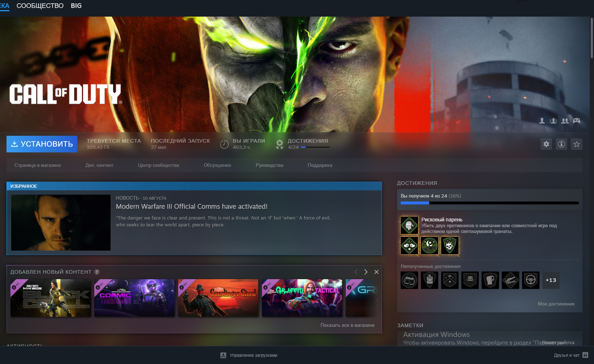The image size is (594, 364).
Task: Open Gunslinger Ghost DLC thumbnail
Action: pyautogui.click(x=218, y=298)
